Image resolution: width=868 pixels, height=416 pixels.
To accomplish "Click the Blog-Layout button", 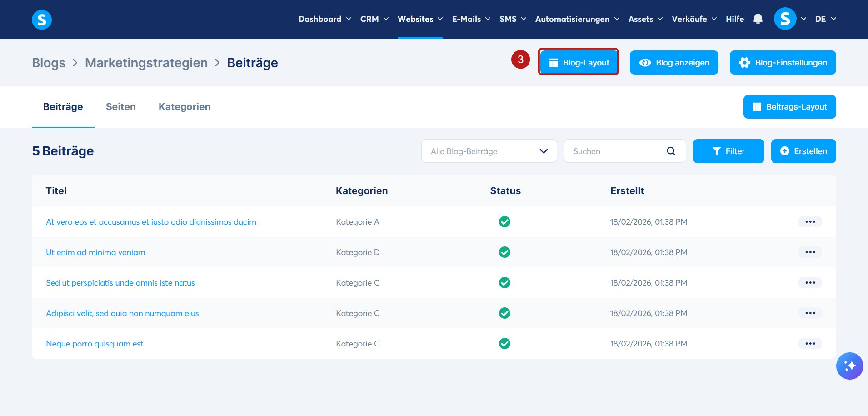I will 579,62.
